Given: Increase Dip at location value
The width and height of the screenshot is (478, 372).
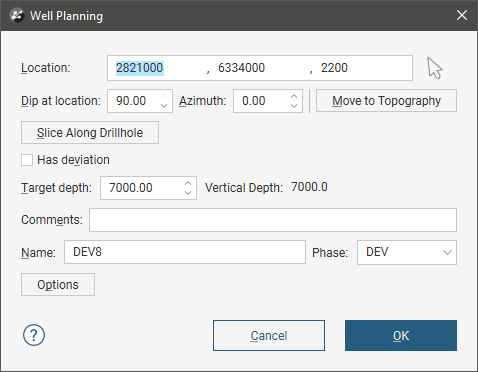Looking at the screenshot, I should [164, 96].
